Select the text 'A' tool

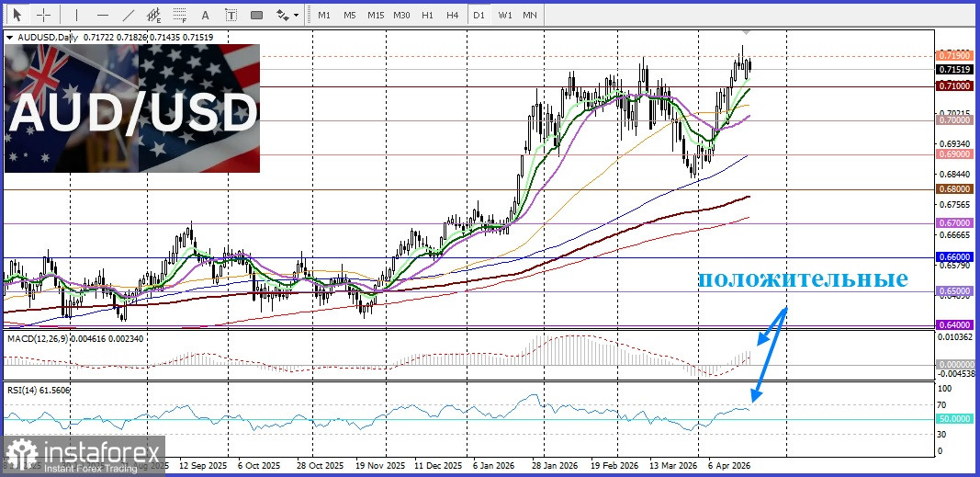204,15
